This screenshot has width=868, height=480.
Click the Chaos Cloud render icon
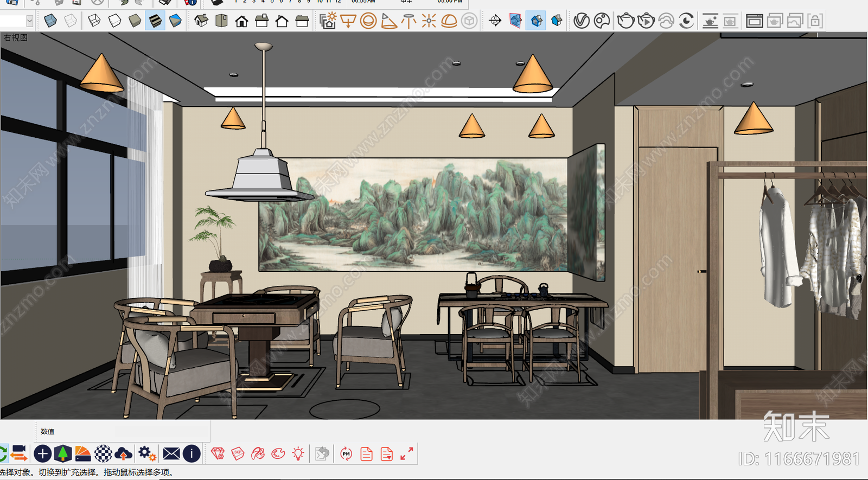click(x=666, y=21)
